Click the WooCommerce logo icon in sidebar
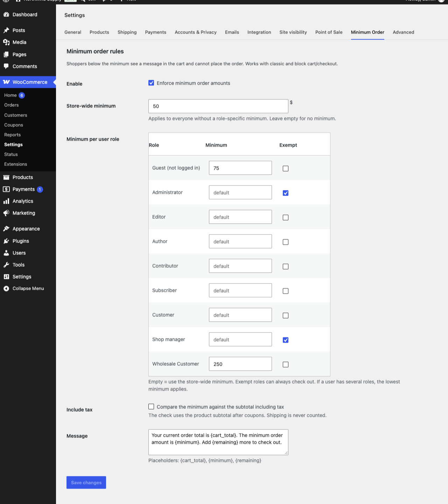The height and width of the screenshot is (504, 448). [x=6, y=82]
